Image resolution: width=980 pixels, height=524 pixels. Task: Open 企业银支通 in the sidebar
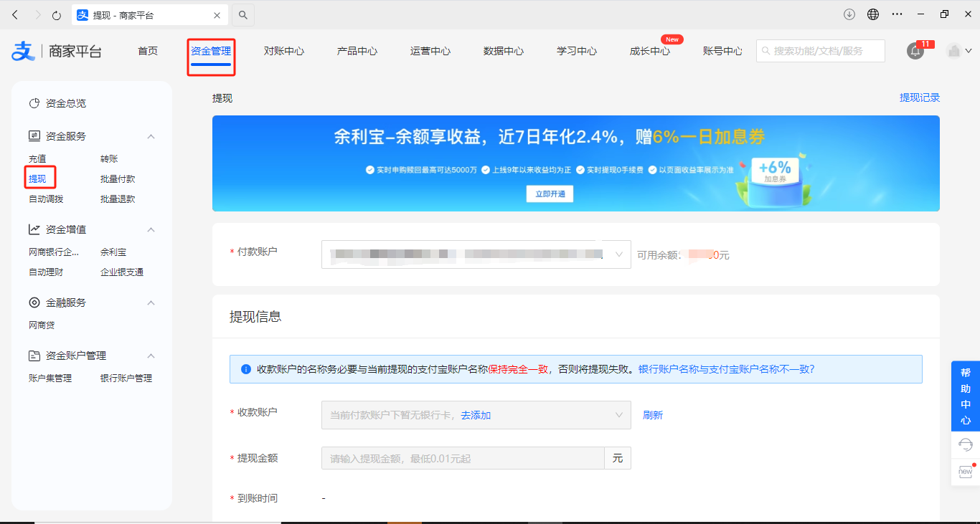point(122,272)
